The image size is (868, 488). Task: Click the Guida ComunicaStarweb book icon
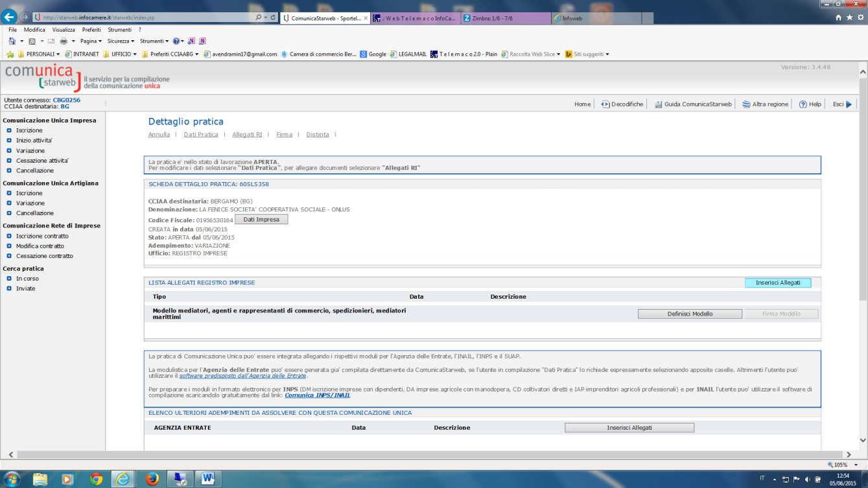(659, 104)
